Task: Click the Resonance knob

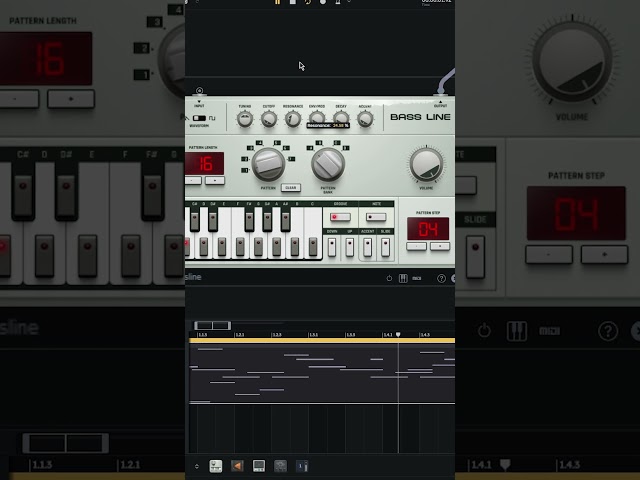Action: click(293, 119)
